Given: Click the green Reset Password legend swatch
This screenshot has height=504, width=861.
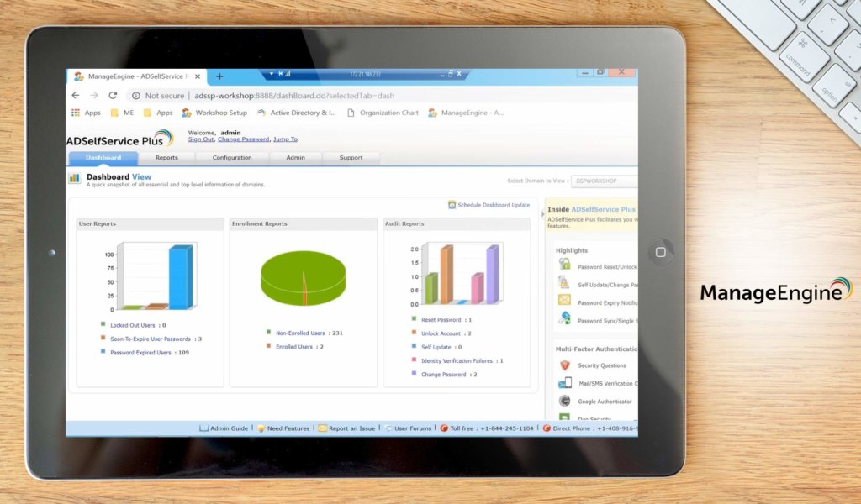Looking at the screenshot, I should pyautogui.click(x=414, y=319).
